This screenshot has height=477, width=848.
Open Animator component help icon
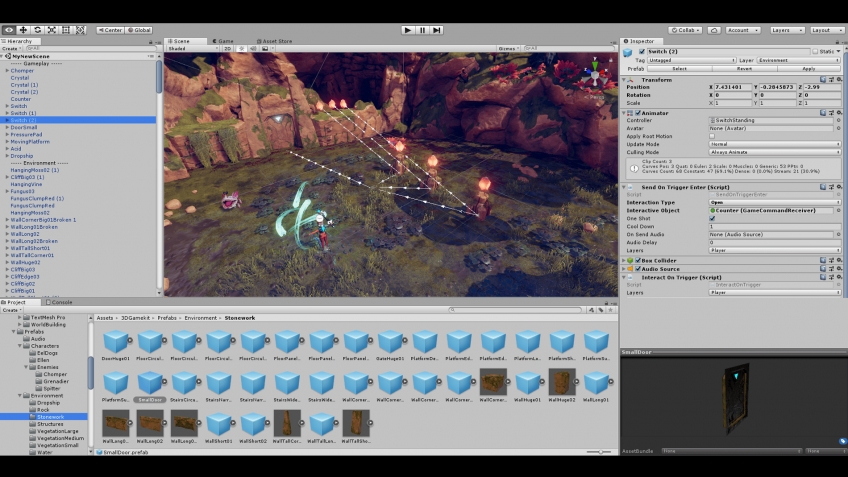coord(823,113)
